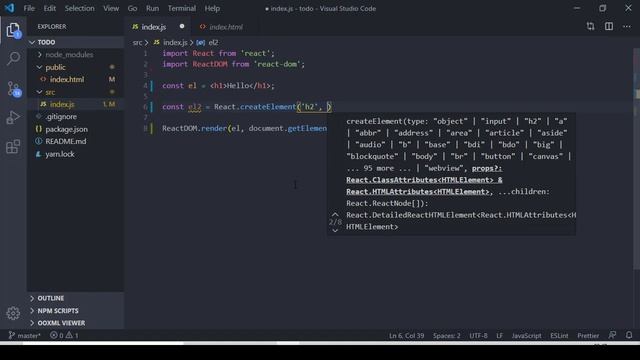
Task: Open the Terminal menu
Action: click(x=182, y=8)
